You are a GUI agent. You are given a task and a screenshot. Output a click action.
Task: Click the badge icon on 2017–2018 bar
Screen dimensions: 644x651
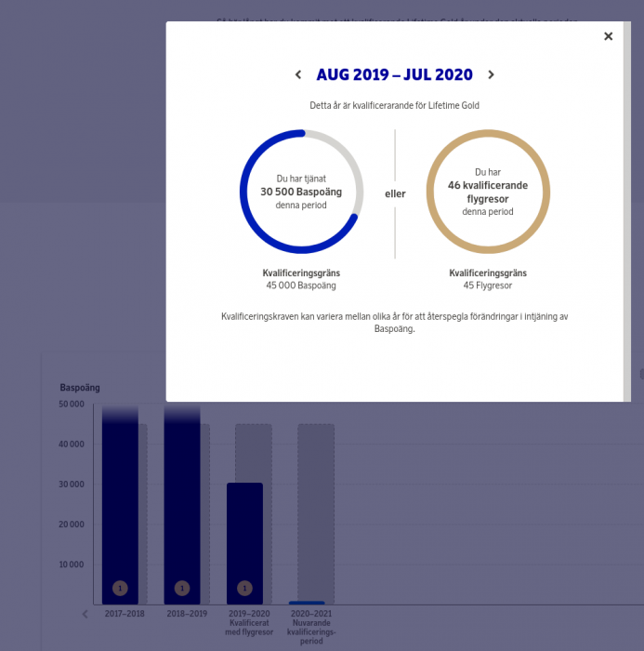[120, 588]
